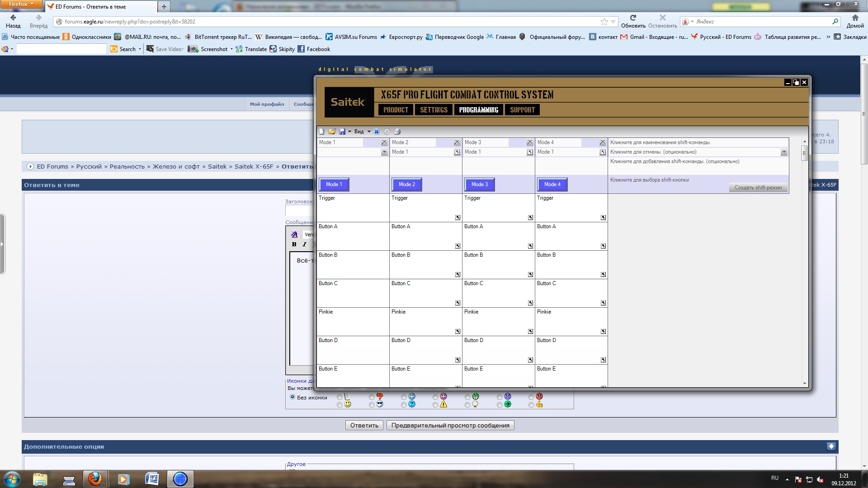Click the blue globe icon in Saitek toolbar

pos(377,131)
